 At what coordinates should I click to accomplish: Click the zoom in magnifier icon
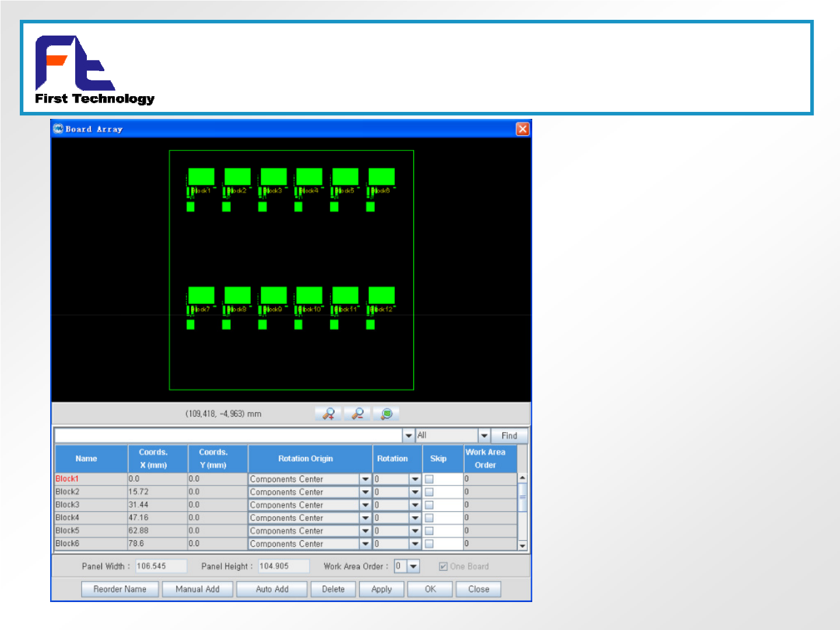(328, 414)
